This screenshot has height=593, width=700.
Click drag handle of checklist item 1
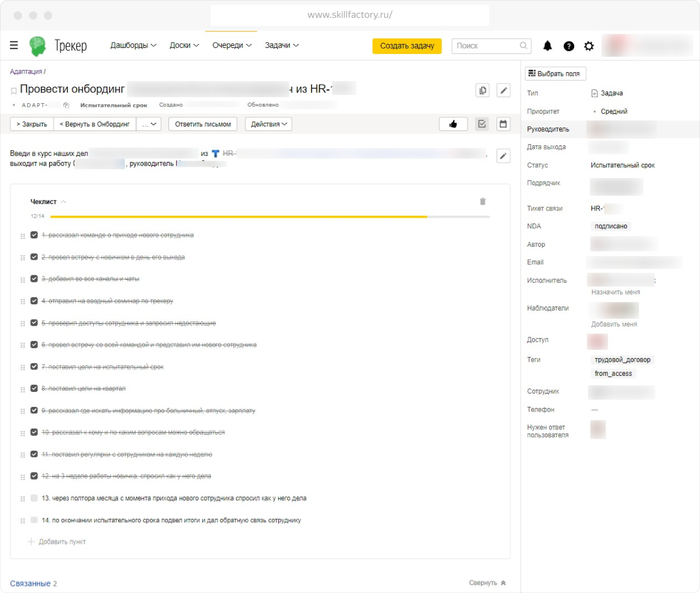click(x=23, y=236)
